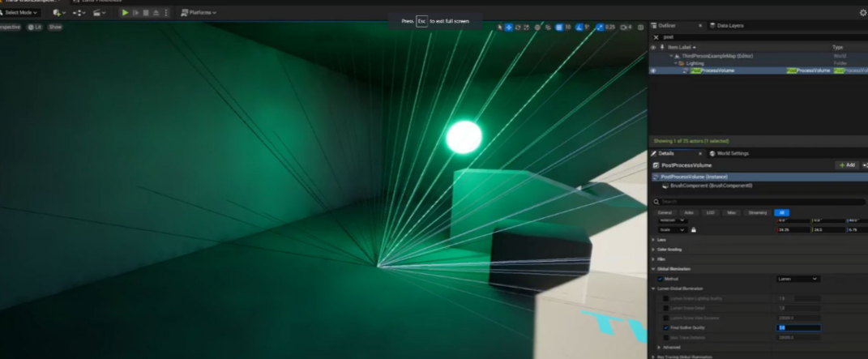Select the Misc filter tab
The height and width of the screenshot is (359, 868).
click(732, 212)
